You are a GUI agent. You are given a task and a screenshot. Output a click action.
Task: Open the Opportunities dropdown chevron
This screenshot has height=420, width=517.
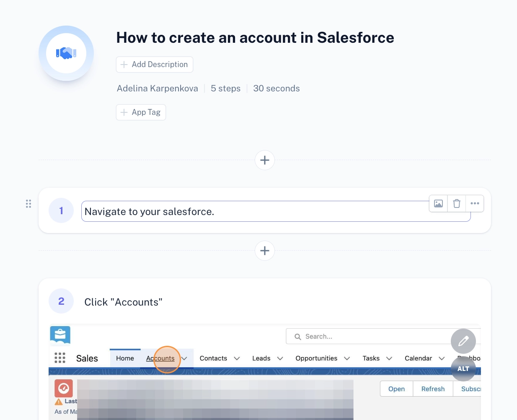click(x=347, y=358)
